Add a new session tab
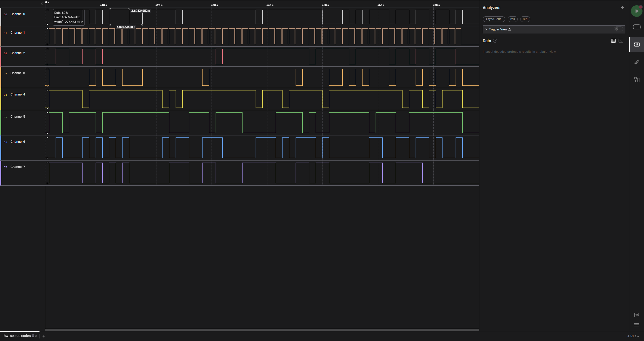644x341 pixels. coord(44,336)
